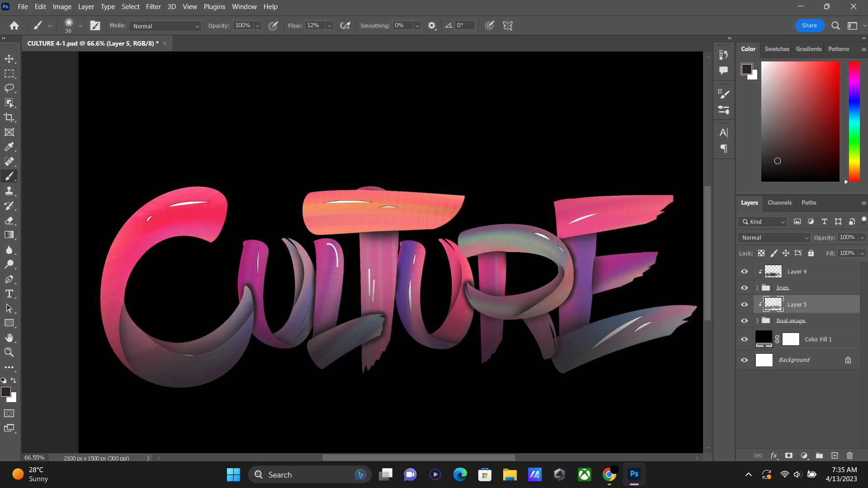The image size is (868, 488).
Task: Select the Lasso tool
Action: click(x=9, y=88)
